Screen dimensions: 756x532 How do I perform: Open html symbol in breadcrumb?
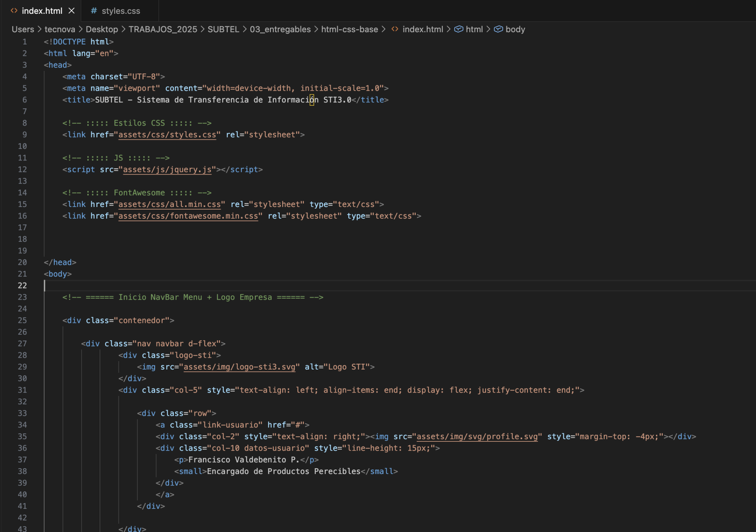pyautogui.click(x=474, y=29)
